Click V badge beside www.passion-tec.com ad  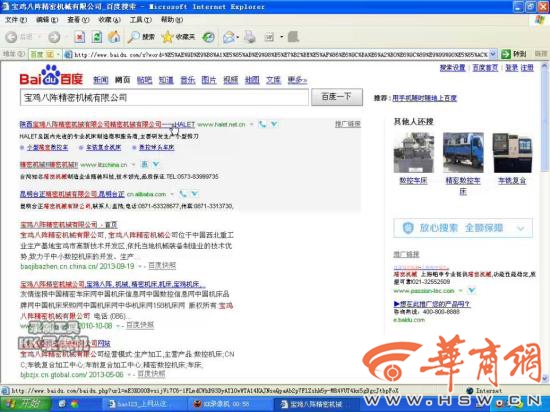coord(472,291)
